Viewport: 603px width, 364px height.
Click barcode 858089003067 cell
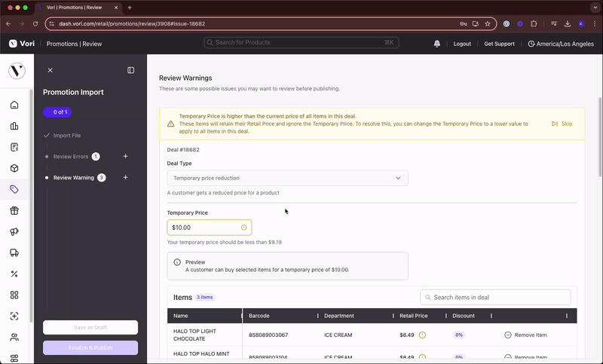pos(268,335)
